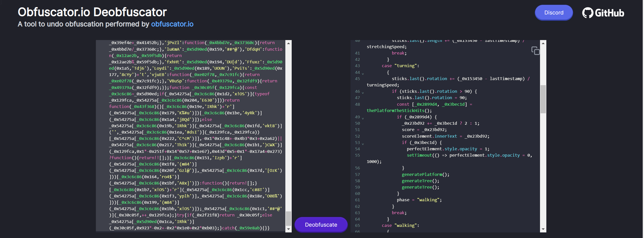
Task: Collapse the code fold at line 53
Action: click(363, 144)
